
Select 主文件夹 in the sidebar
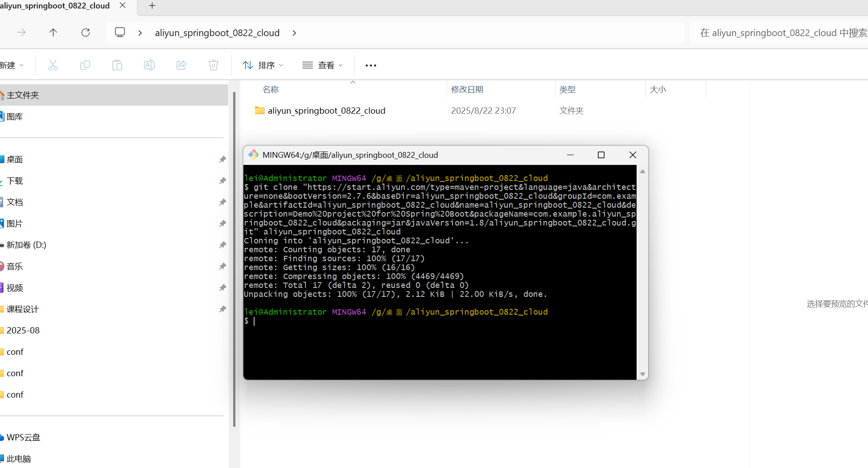click(114, 95)
